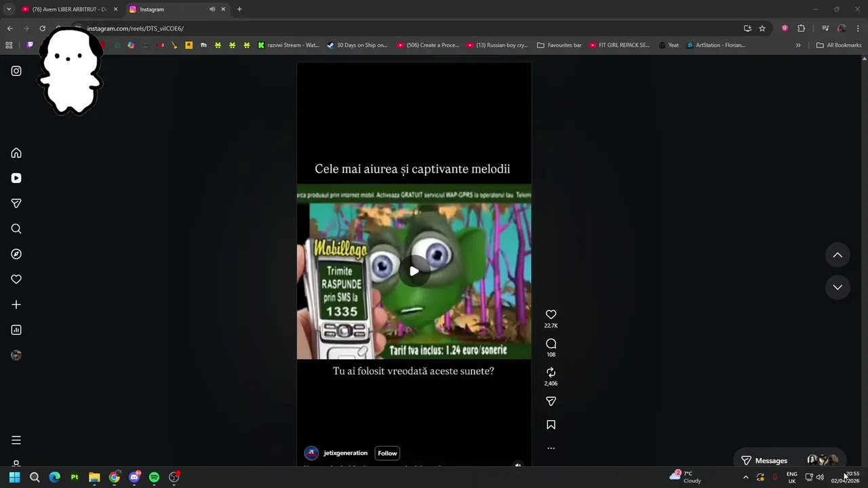
Task: Open the Reels icon in sidebar
Action: coord(16,178)
